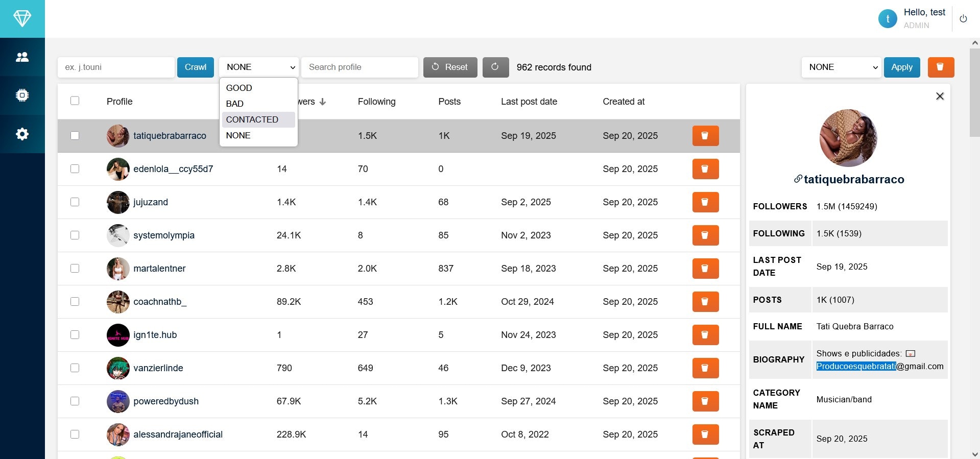Viewport: 980px width, 459px height.
Task: Delete the alessandrajaneofficial row
Action: tap(705, 434)
